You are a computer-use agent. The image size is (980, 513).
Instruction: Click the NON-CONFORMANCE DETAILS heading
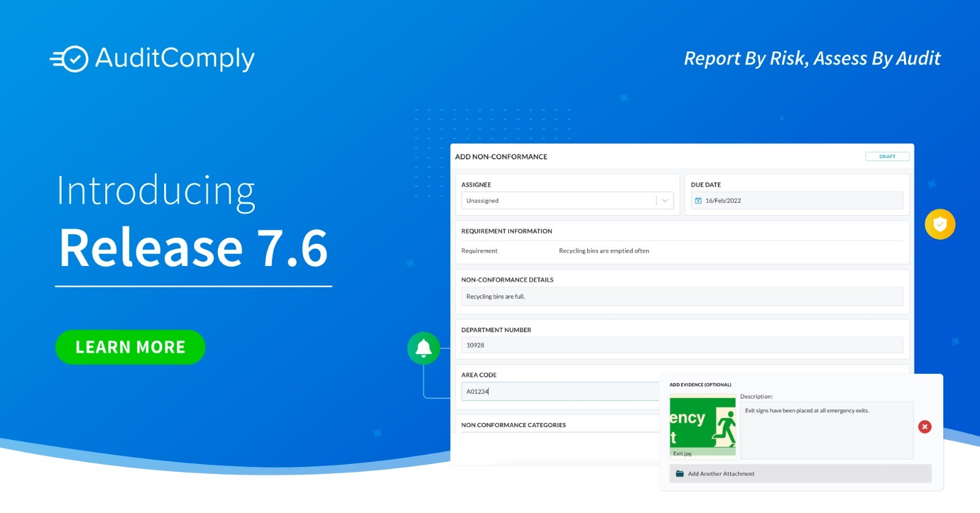(507, 279)
